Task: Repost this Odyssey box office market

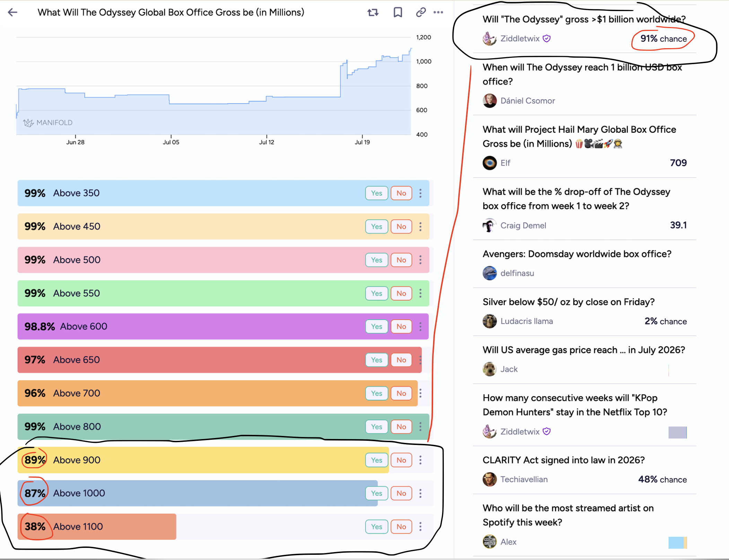Action: pos(373,12)
